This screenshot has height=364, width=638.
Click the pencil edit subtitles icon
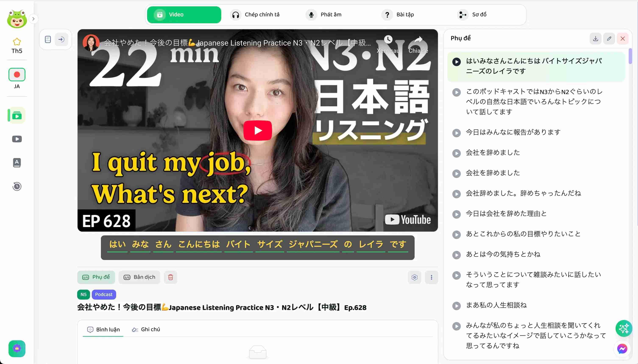tap(609, 39)
